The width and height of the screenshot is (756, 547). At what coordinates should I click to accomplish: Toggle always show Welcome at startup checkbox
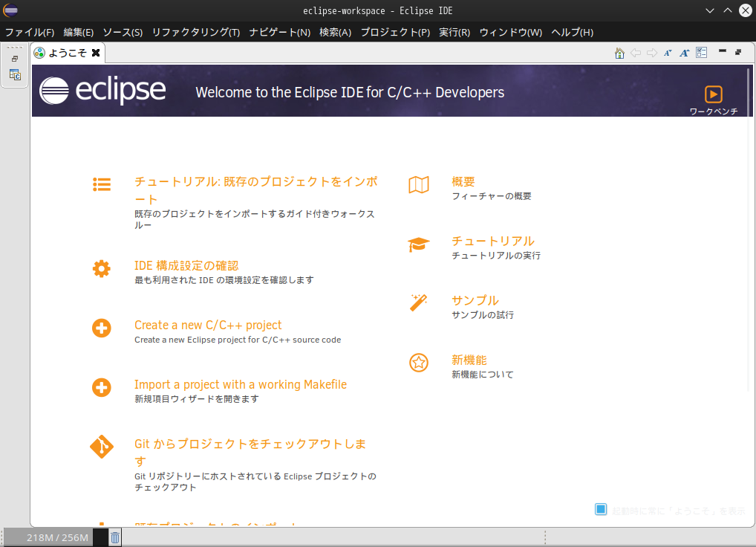[x=601, y=509]
